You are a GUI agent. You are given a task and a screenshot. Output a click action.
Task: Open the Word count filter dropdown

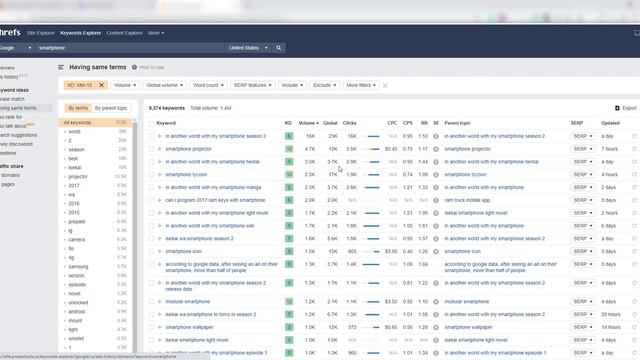pyautogui.click(x=208, y=85)
